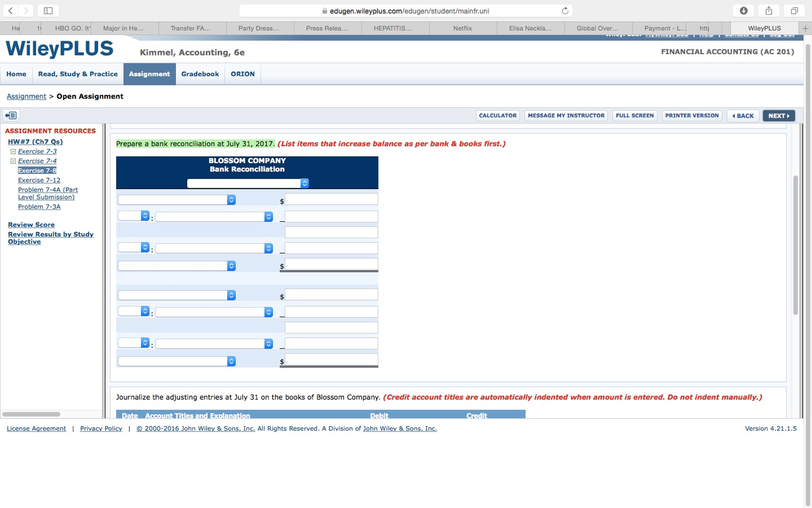Collapse the assignment resources panel icon
Screen dimensions: 812x508
pos(11,116)
